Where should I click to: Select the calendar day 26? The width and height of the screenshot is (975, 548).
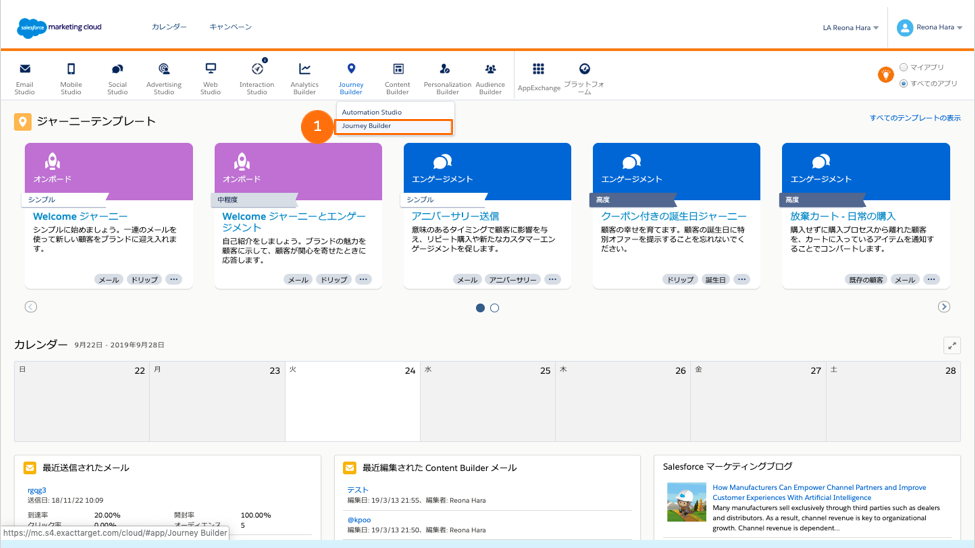click(x=623, y=401)
